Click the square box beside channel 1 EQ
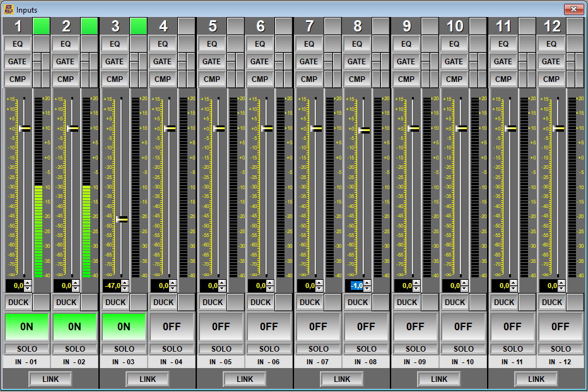The image size is (588, 392). 41,44
